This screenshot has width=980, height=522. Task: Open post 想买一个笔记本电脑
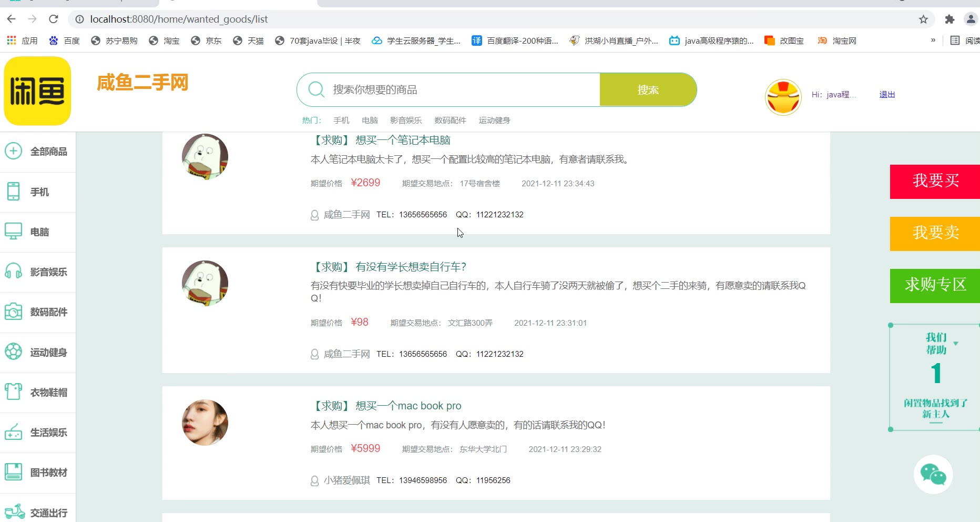coord(381,140)
